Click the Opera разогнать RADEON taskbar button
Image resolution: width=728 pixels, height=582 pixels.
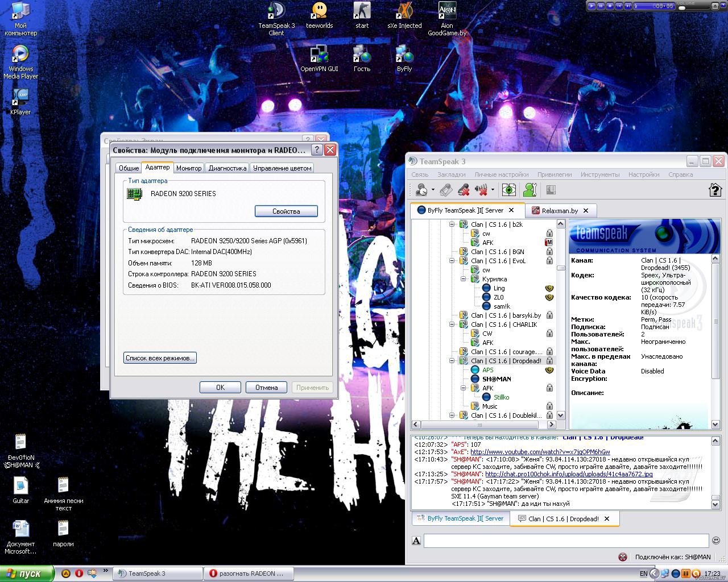(x=249, y=573)
